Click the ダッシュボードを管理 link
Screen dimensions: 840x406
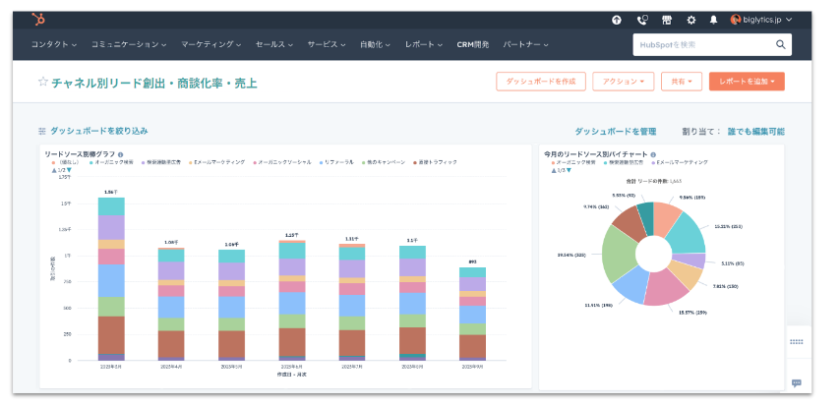click(614, 131)
